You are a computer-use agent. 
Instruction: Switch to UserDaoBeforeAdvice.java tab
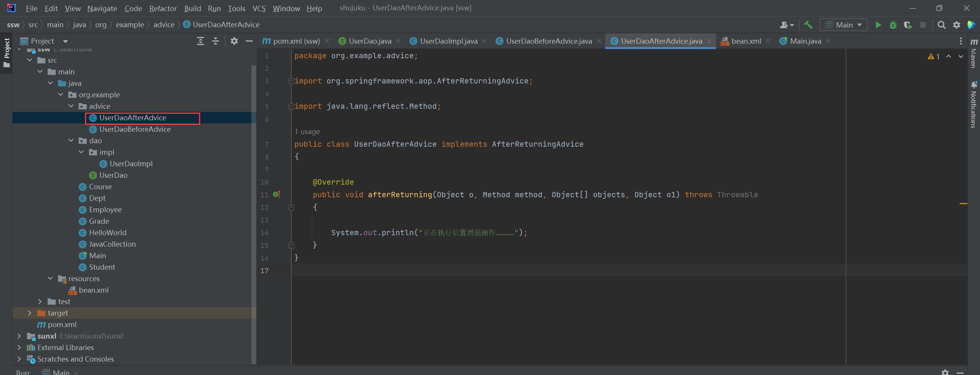pos(549,41)
